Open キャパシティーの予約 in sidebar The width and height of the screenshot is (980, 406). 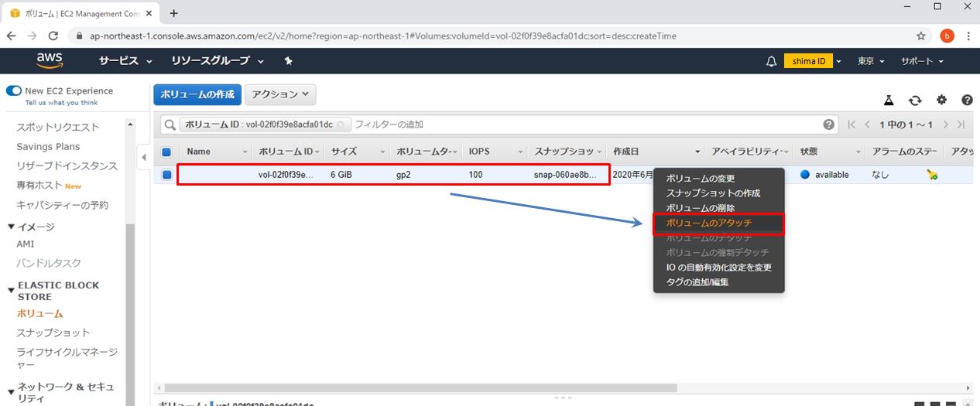pyautogui.click(x=63, y=205)
